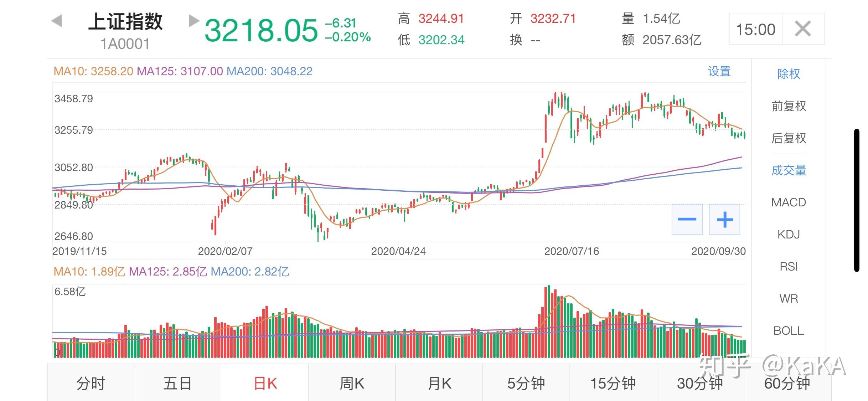Open 分时 intraday tab
This screenshot has height=401, width=868.
91,383
